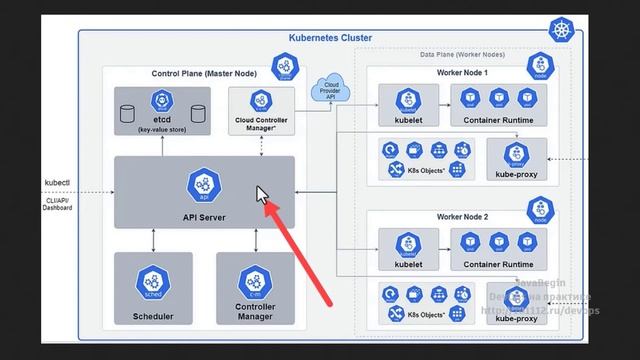Click the clock cronjob icon in Worker Node 2

[462, 294]
